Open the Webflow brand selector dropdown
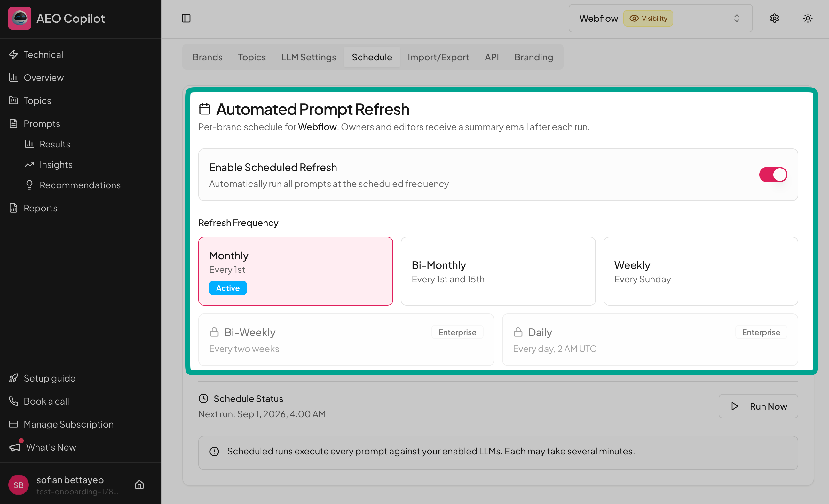The height and width of the screenshot is (504, 829). [x=660, y=18]
